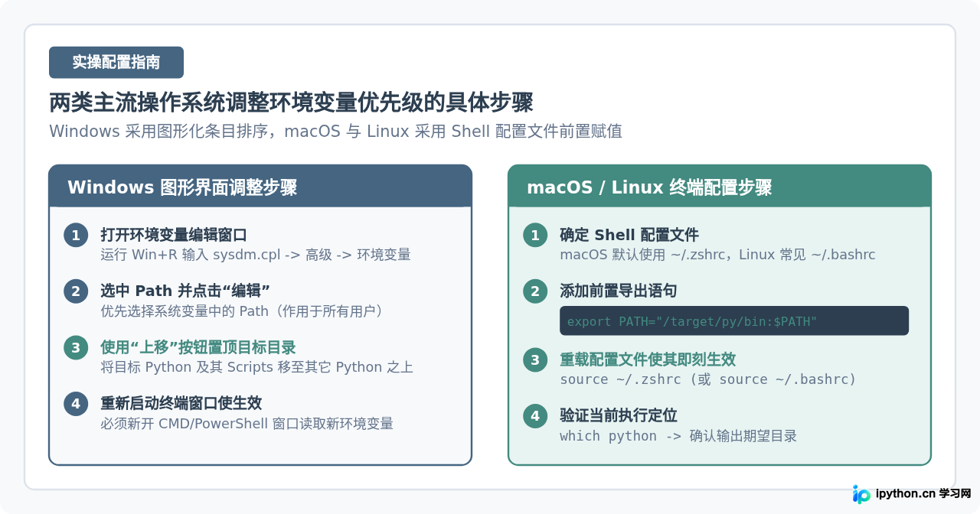Click the subtitle starting with Windows 采用图形化条目排序
This screenshot has width=980, height=514.
pos(335,132)
